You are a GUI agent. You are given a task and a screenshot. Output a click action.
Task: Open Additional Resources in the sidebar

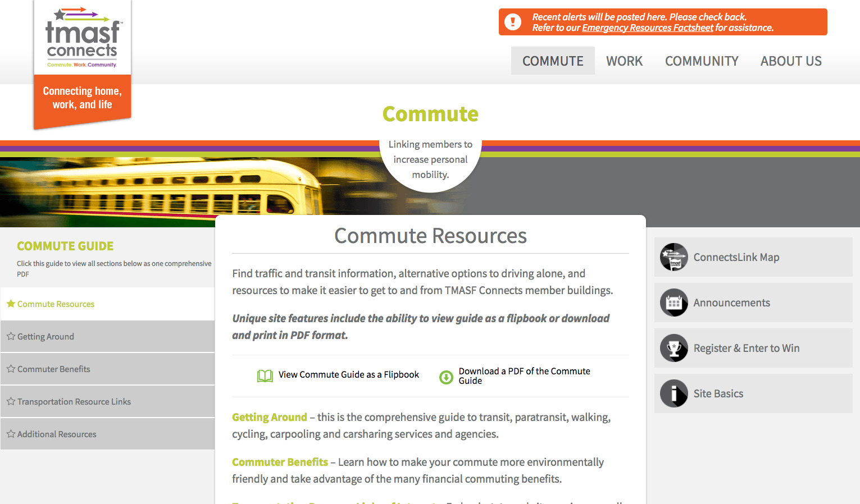[57, 434]
